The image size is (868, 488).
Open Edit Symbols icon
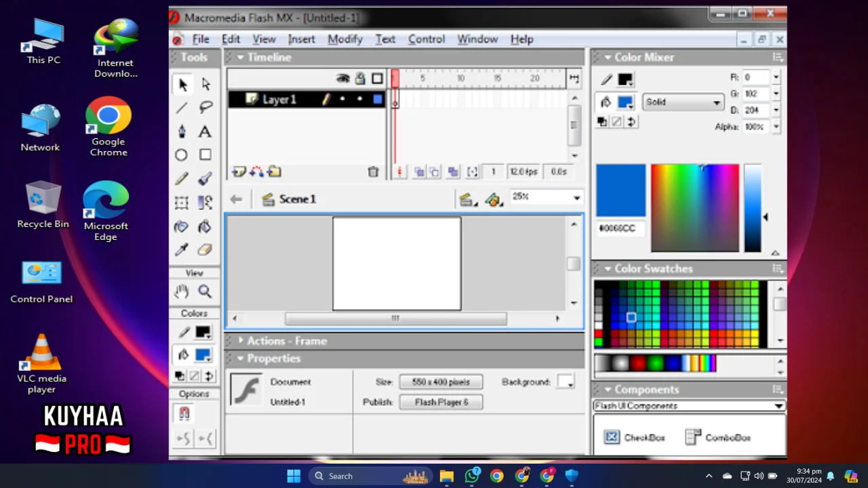pos(493,199)
